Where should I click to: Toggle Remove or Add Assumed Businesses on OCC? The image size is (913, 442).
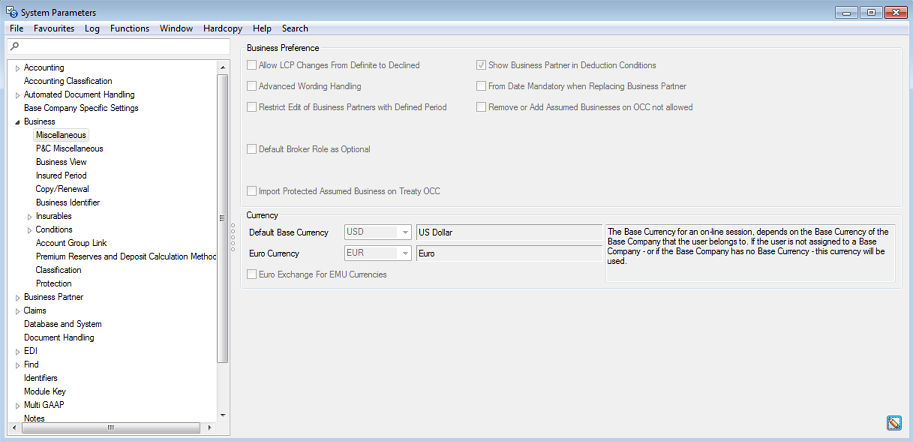[x=481, y=107]
